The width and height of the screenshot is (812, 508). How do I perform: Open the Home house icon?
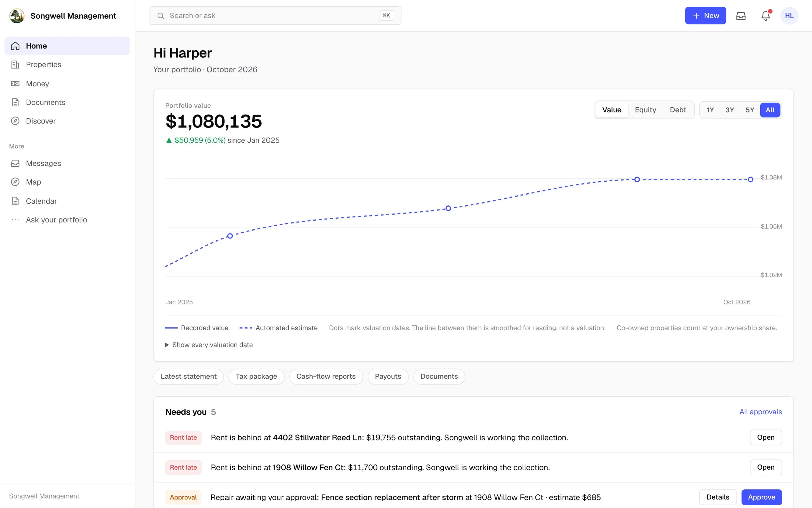15,46
